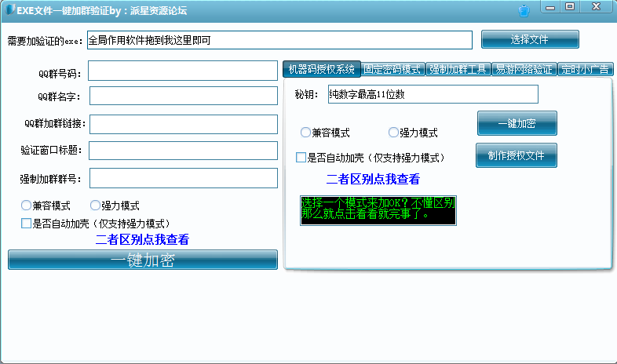The image size is (617, 364).
Task: Maximize the application window
Action: coord(570,7)
